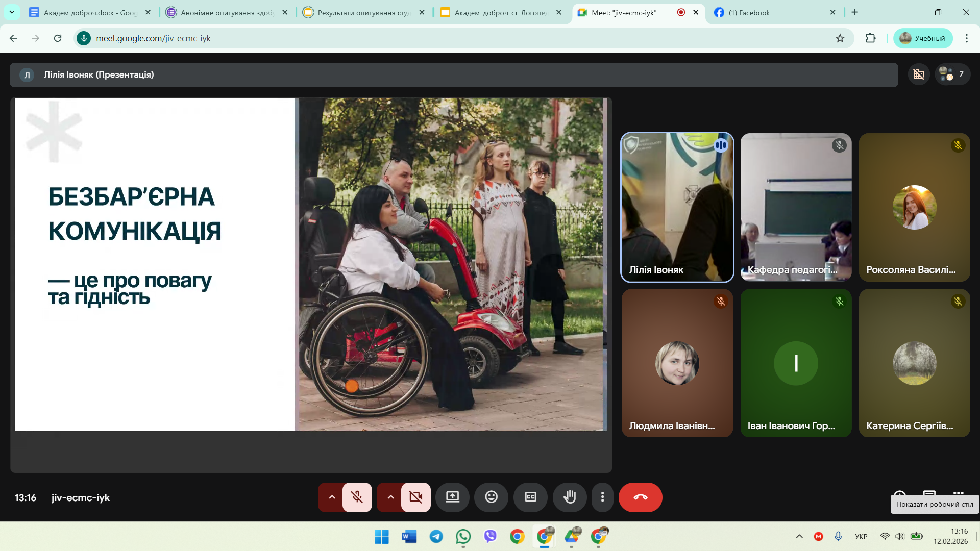Close the Академ доброч.docx tab

148,13
